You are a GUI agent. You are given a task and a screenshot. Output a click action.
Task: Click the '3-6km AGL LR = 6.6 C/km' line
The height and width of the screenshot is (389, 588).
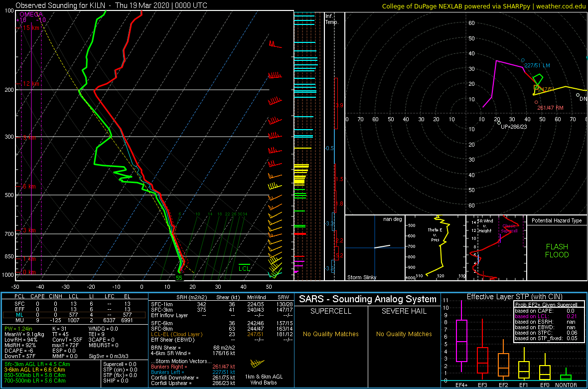point(36,370)
